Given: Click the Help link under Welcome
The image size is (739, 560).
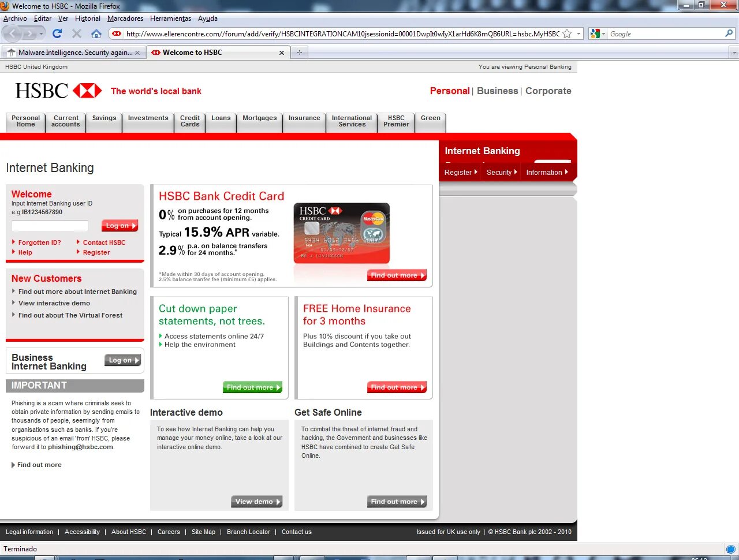Looking at the screenshot, I should 25,252.
